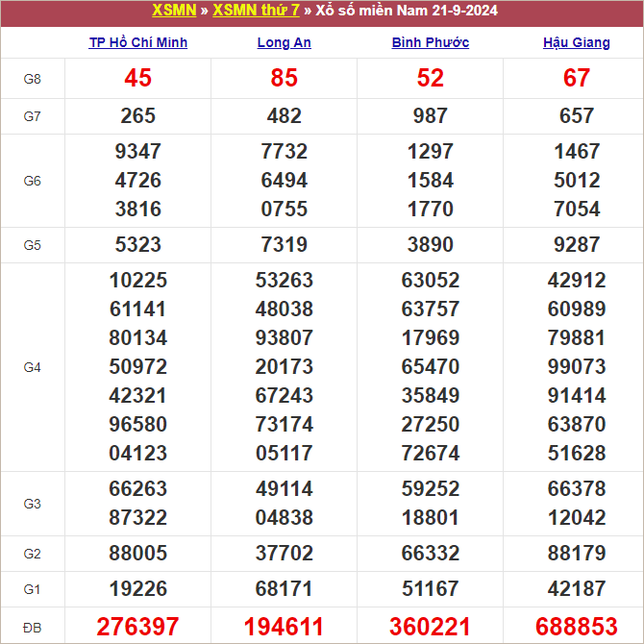This screenshot has width=644, height=644.
Task: Click G1 number 19226
Action: pyautogui.click(x=138, y=589)
